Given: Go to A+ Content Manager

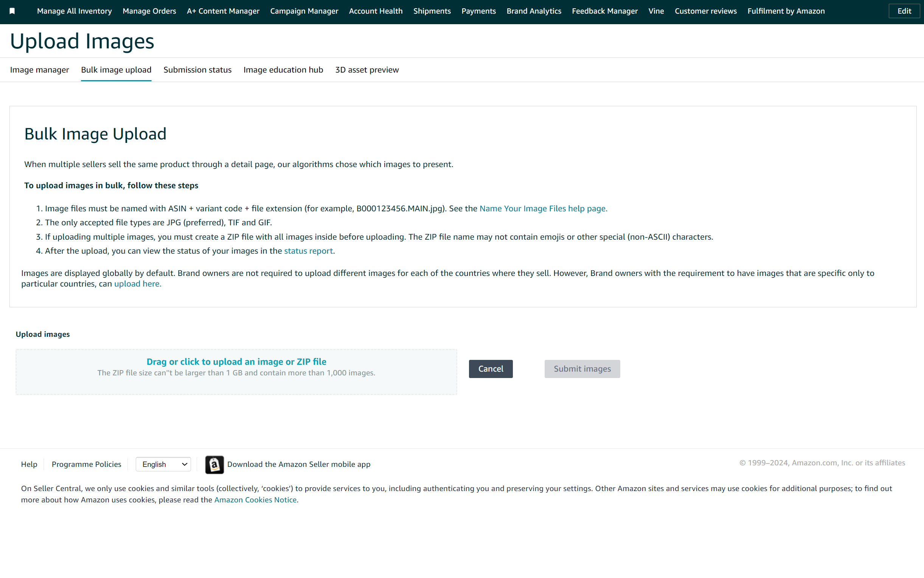Looking at the screenshot, I should pyautogui.click(x=223, y=11).
